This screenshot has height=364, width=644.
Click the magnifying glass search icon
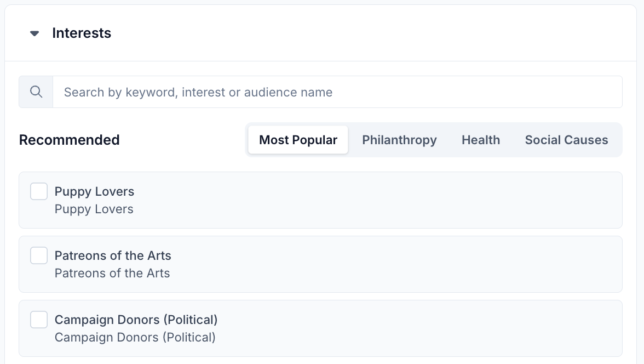pyautogui.click(x=36, y=92)
